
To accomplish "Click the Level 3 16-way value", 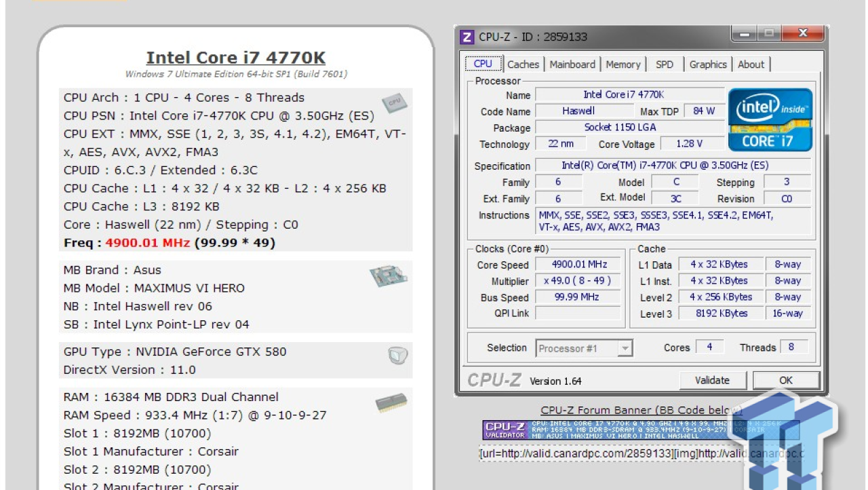I will click(x=787, y=314).
